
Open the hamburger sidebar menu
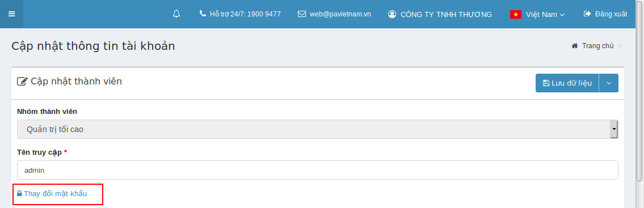click(11, 14)
